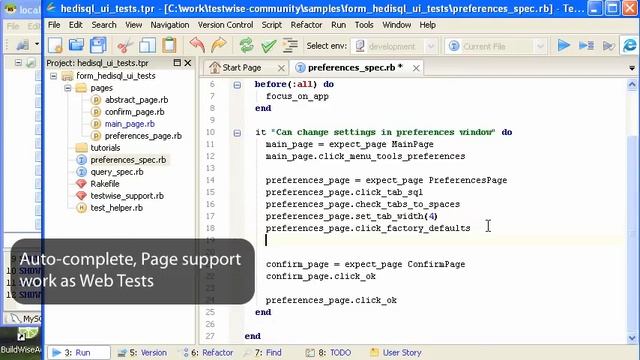Click the run selected step icon
This screenshot has height=360, width=640.
coord(586,46)
